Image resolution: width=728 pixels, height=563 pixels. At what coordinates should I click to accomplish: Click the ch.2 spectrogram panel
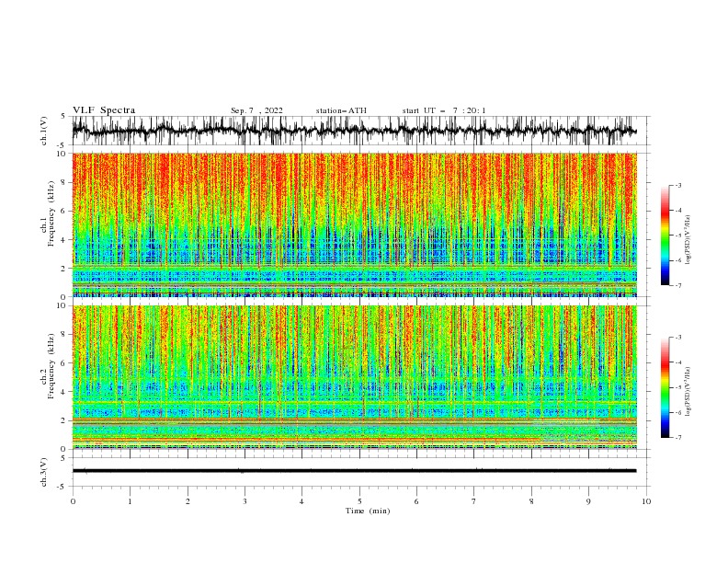(x=354, y=377)
